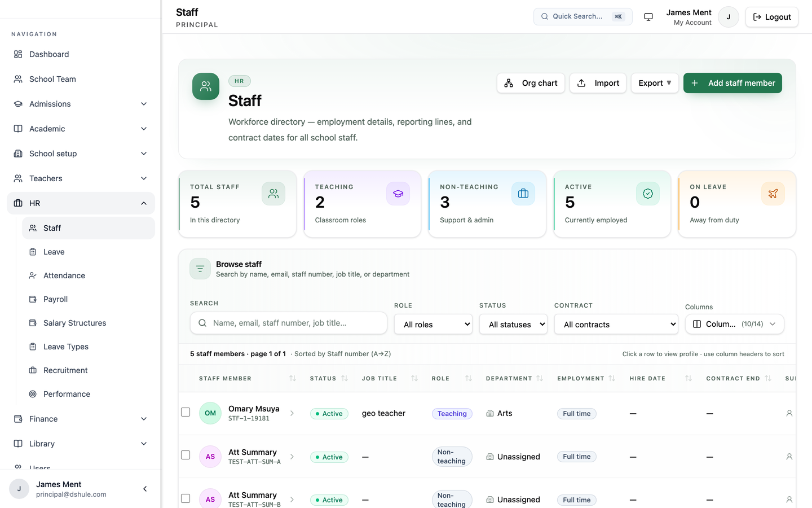Image resolution: width=812 pixels, height=508 pixels.
Task: Click the School Team people icon
Action: pos(18,79)
